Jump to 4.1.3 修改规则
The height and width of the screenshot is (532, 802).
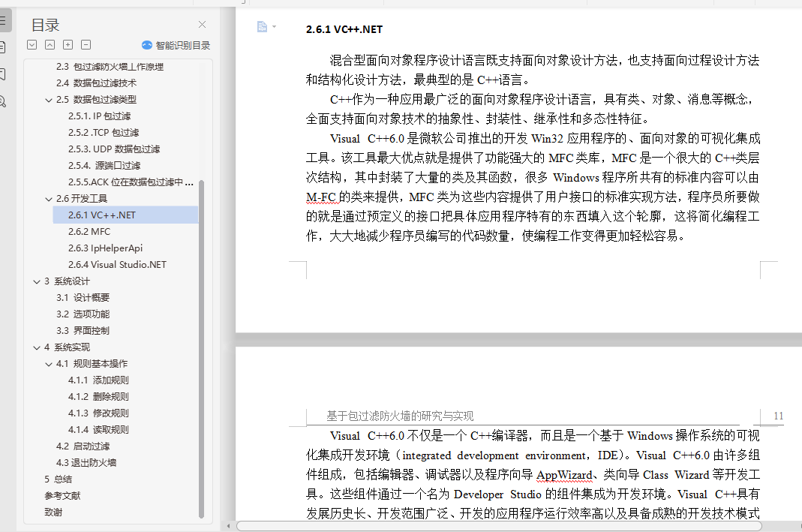[98, 413]
